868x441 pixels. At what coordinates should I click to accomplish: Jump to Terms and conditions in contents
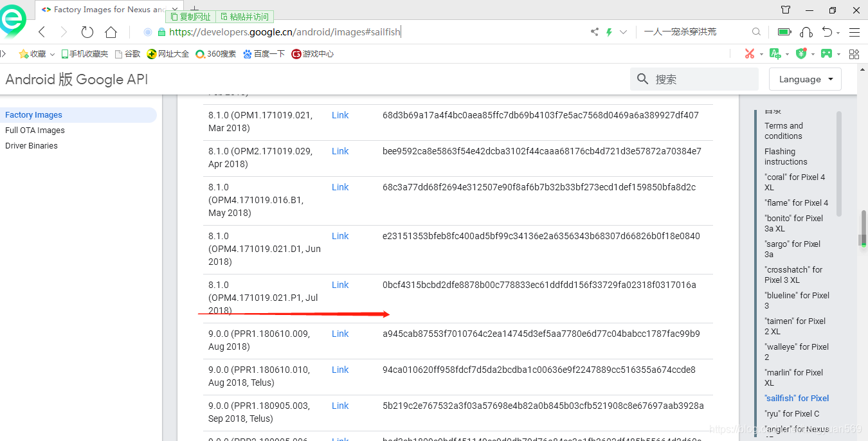coord(784,131)
